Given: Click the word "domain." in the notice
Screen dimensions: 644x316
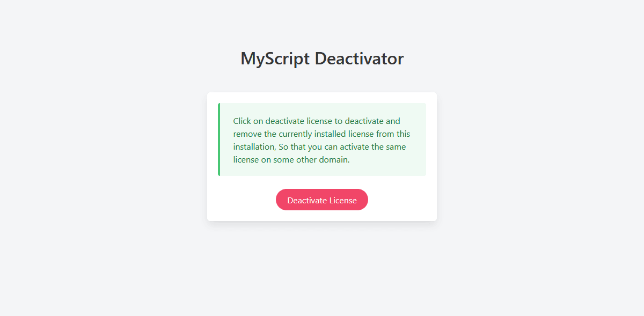Looking at the screenshot, I should (335, 160).
